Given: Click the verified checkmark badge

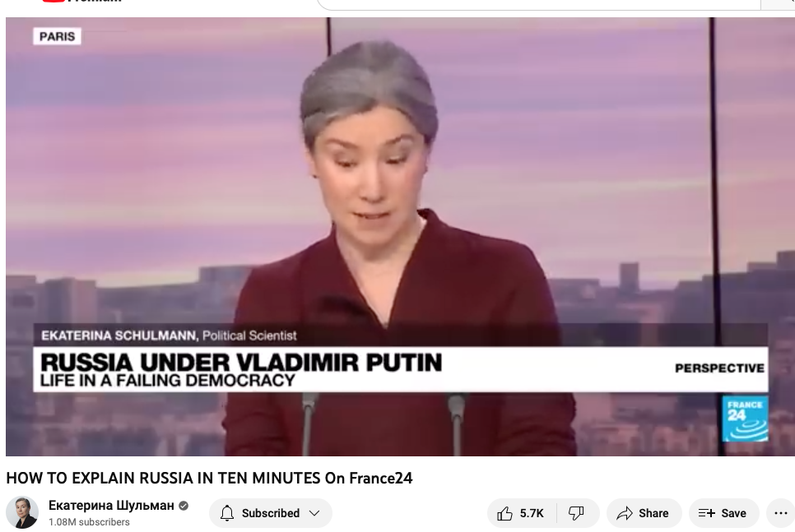Looking at the screenshot, I should tap(184, 505).
